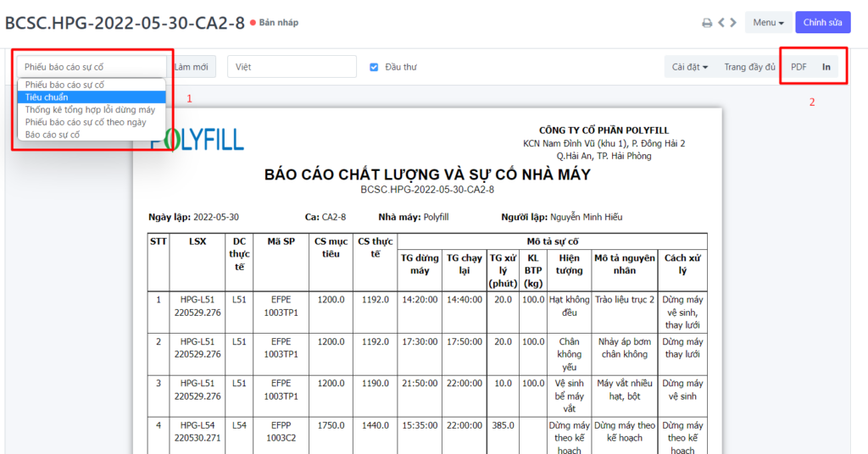Viewport: 868px width, 454px height.
Task: Click the In print button
Action: 826,67
